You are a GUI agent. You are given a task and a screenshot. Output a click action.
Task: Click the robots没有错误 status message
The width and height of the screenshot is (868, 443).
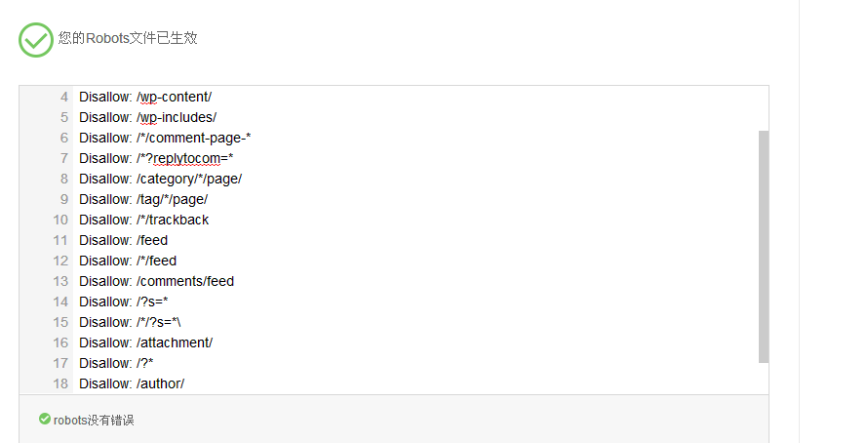tap(94, 421)
